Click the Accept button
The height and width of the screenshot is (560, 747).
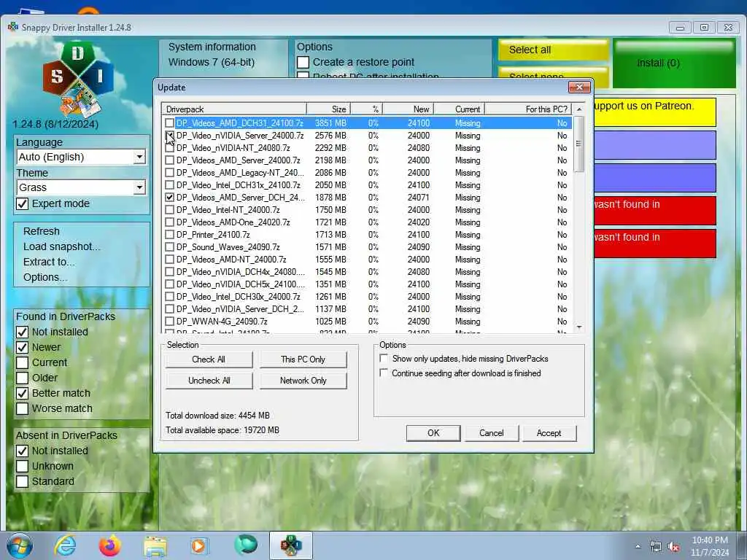coord(549,433)
